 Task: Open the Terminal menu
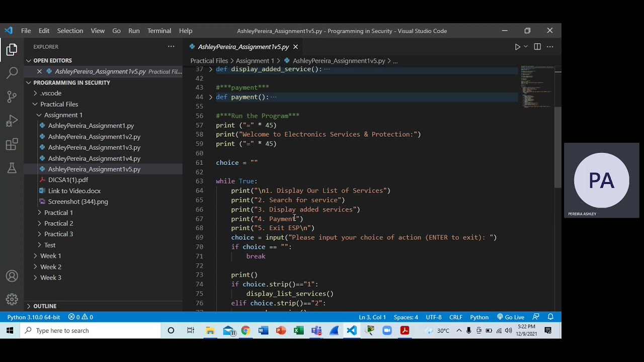(159, 31)
